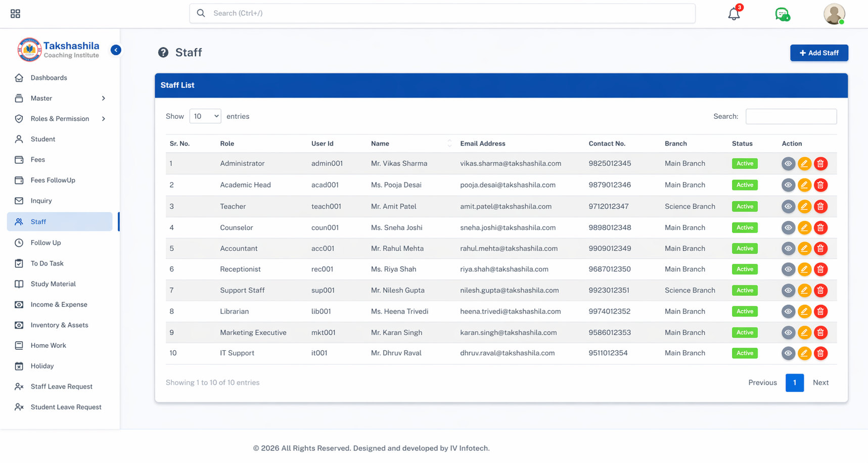Image resolution: width=868 pixels, height=463 pixels.
Task: Open Dashboards in the sidebar
Action: (x=49, y=78)
